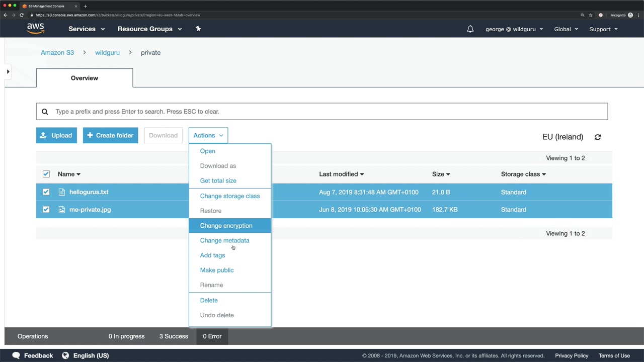
Task: Click the me-private.jpg image file icon
Action: pyautogui.click(x=62, y=210)
